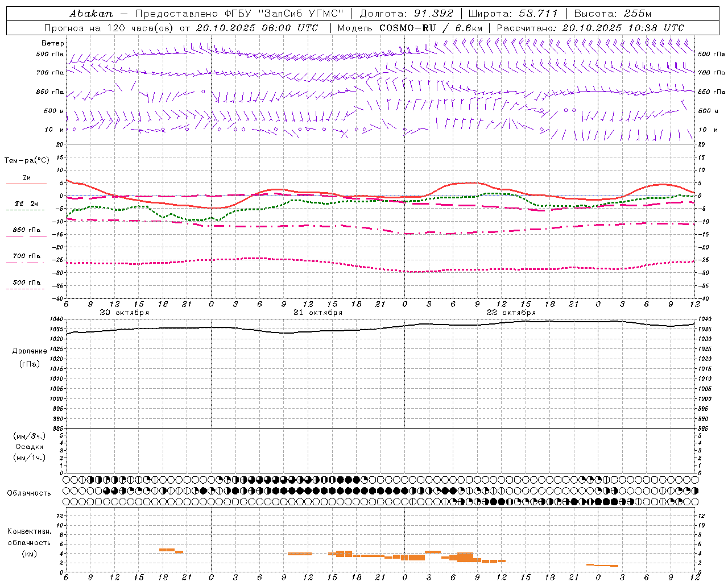Click the "Конвективн." convective cloud label
728x582 pixels.
click(30, 531)
